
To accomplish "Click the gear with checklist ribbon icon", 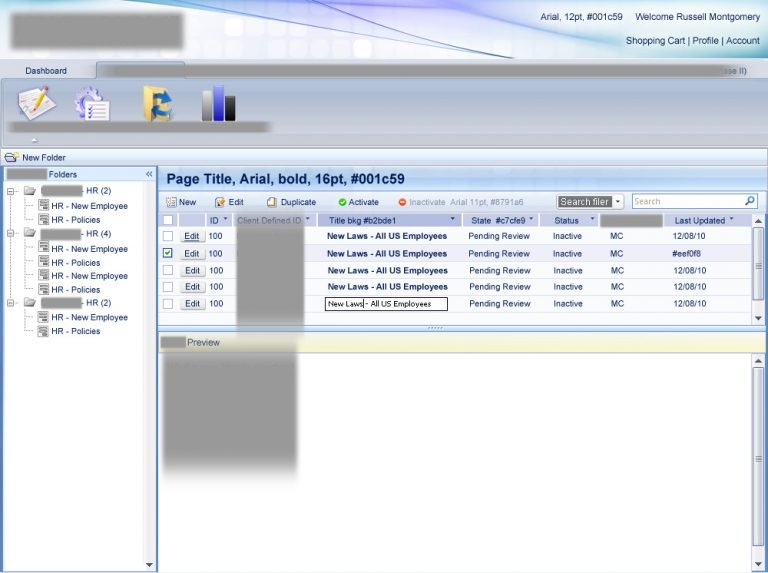I will pyautogui.click(x=93, y=103).
